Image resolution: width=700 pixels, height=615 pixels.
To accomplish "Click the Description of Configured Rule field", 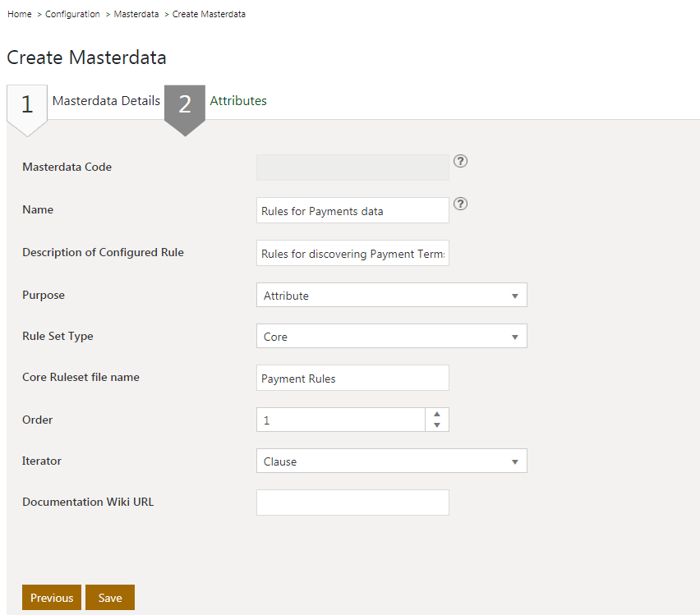I will [x=352, y=255].
